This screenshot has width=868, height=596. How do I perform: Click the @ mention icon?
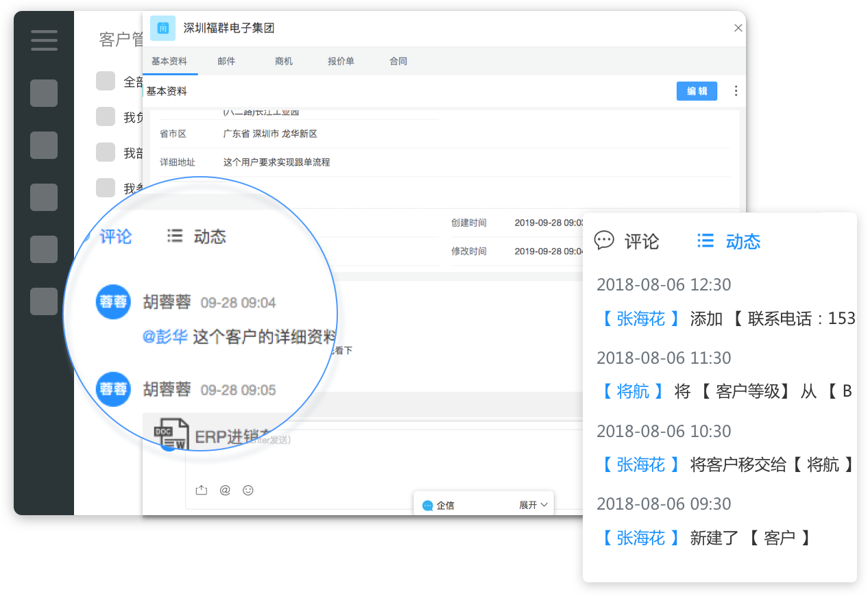[225, 490]
